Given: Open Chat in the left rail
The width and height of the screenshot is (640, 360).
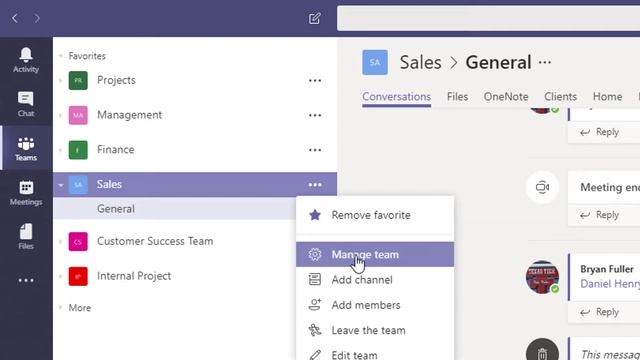Looking at the screenshot, I should [x=26, y=104].
